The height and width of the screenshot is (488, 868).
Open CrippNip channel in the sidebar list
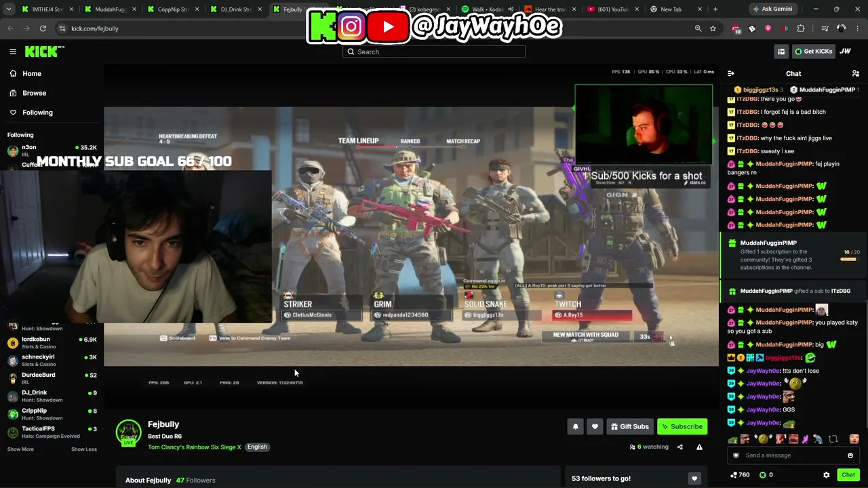[x=52, y=413]
